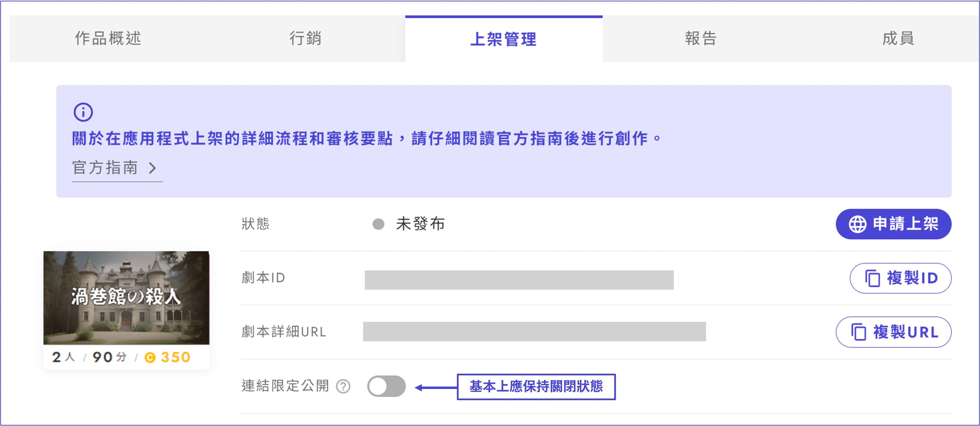Click the gray status dot beside 未發布
The width and height of the screenshot is (980, 426).
click(x=378, y=224)
